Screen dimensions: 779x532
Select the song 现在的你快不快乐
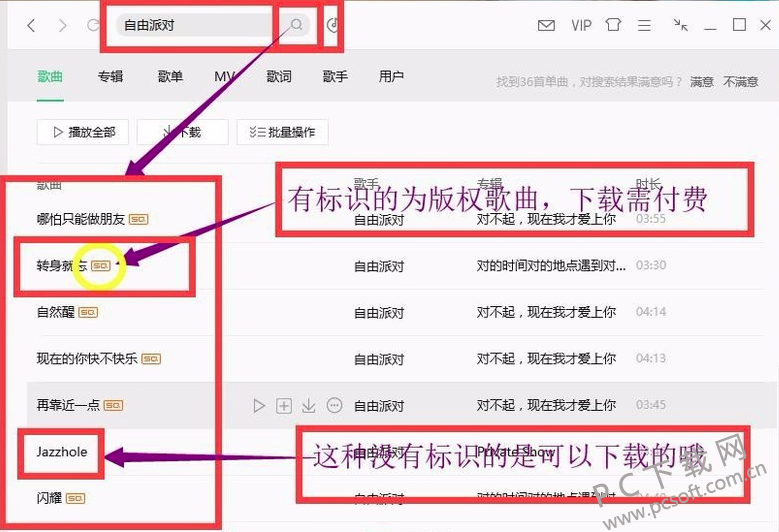[87, 359]
